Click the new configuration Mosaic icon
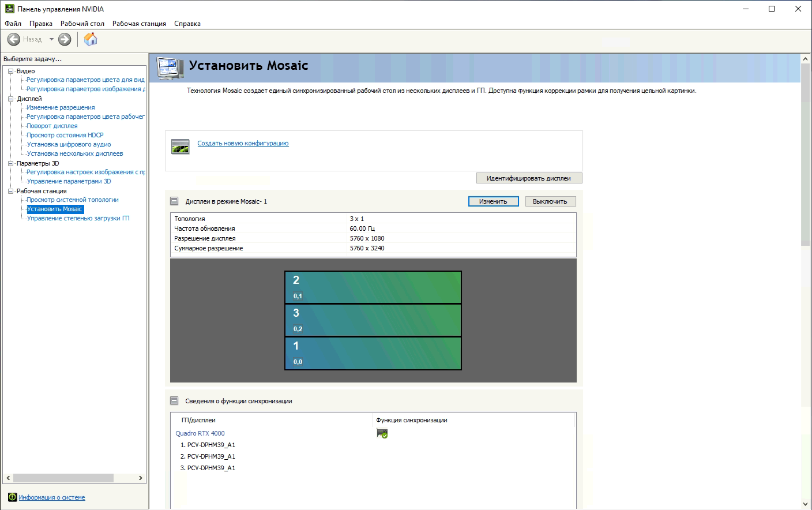This screenshot has width=812, height=510. point(181,147)
